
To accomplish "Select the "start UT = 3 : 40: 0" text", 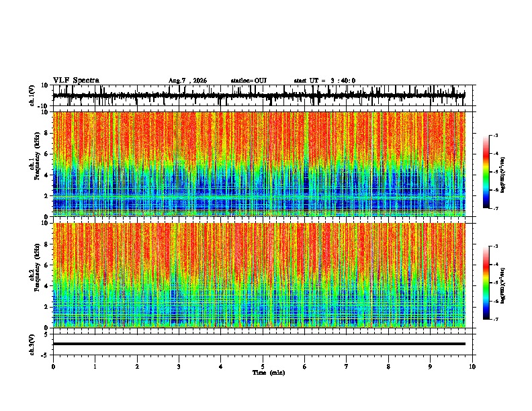I will point(324,81).
